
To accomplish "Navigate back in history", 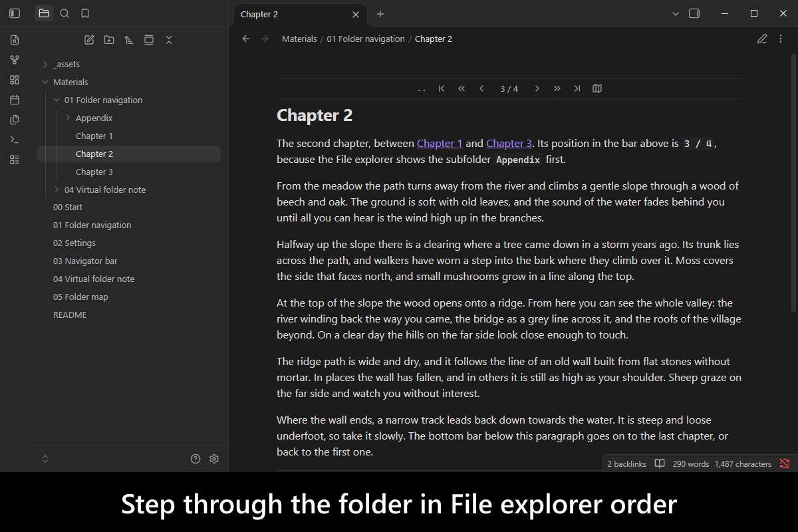I will tap(246, 39).
